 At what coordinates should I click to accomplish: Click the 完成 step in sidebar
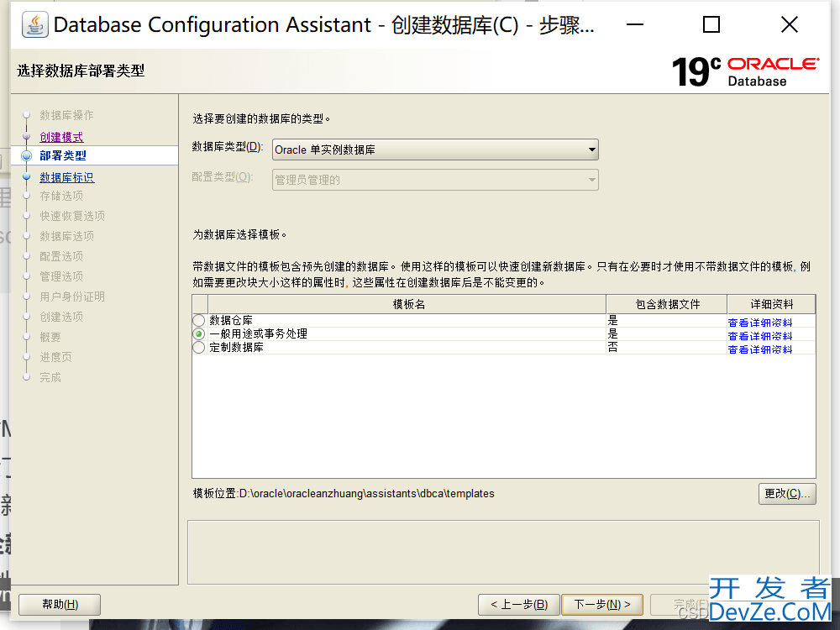50,378
